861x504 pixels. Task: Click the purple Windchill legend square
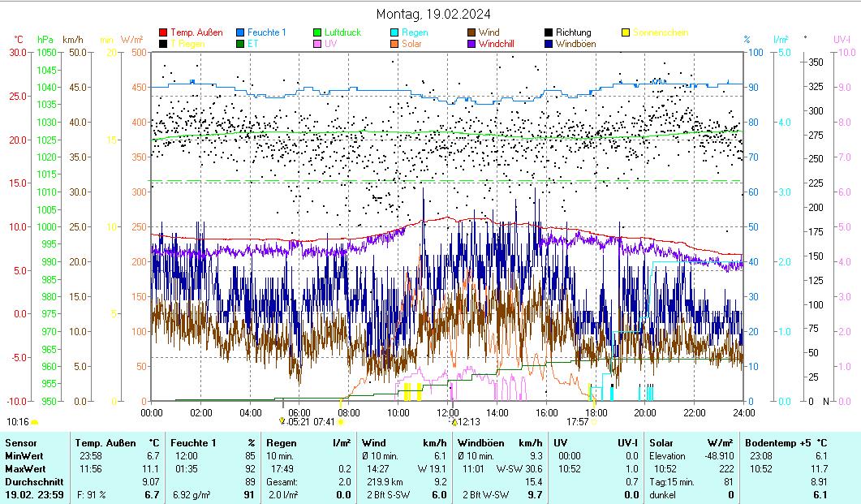tap(471, 44)
